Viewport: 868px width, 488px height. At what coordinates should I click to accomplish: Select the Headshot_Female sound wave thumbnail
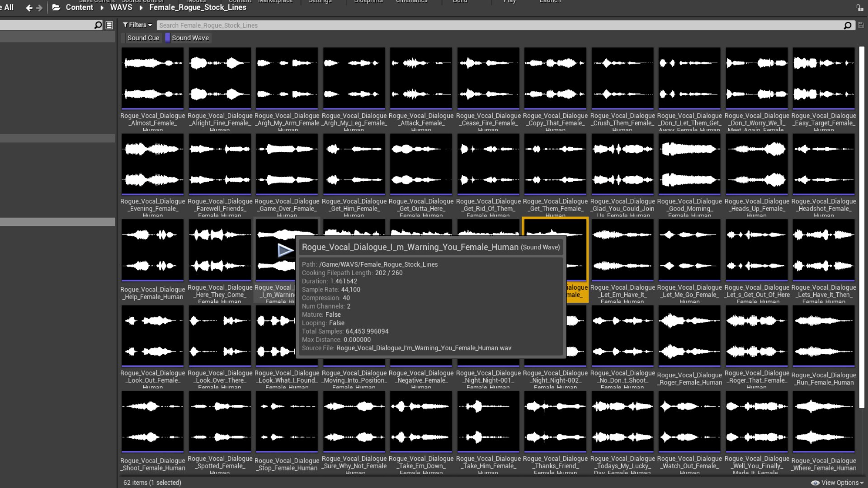tap(823, 164)
